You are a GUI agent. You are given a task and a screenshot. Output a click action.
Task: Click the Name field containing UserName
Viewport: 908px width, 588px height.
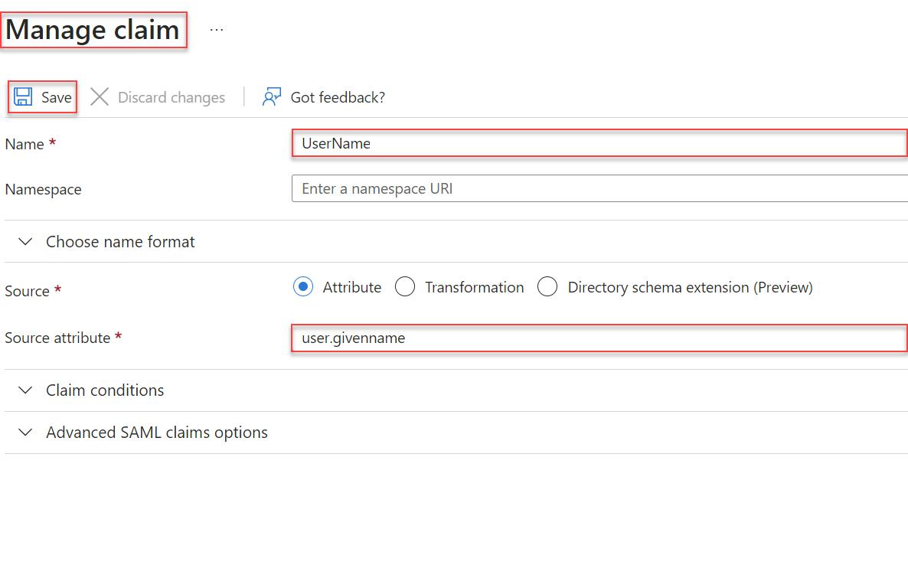coord(599,144)
